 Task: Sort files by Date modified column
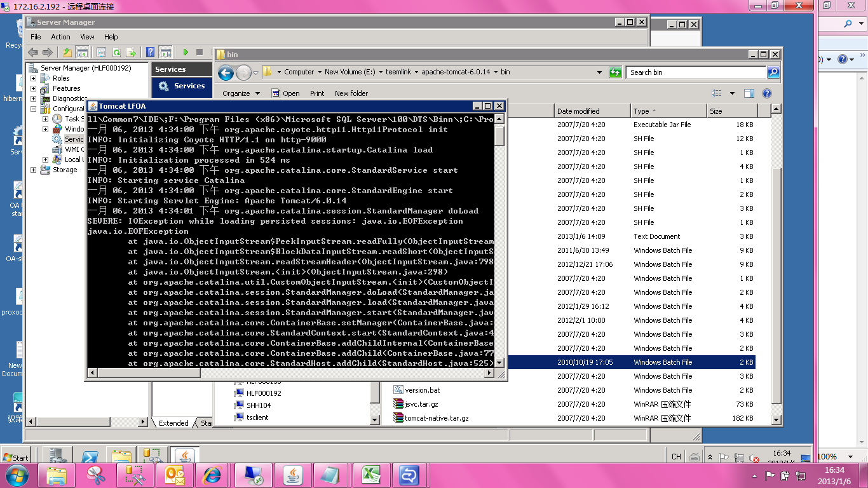click(592, 111)
